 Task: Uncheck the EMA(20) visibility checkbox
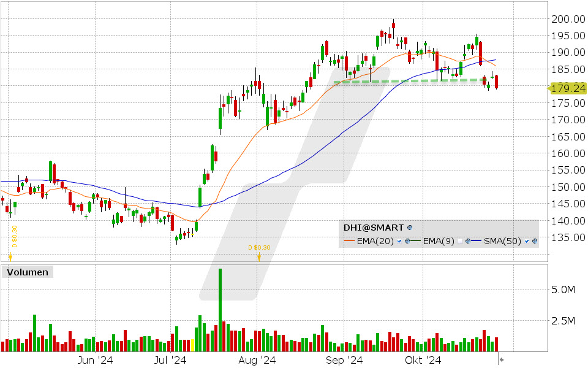tap(399, 241)
